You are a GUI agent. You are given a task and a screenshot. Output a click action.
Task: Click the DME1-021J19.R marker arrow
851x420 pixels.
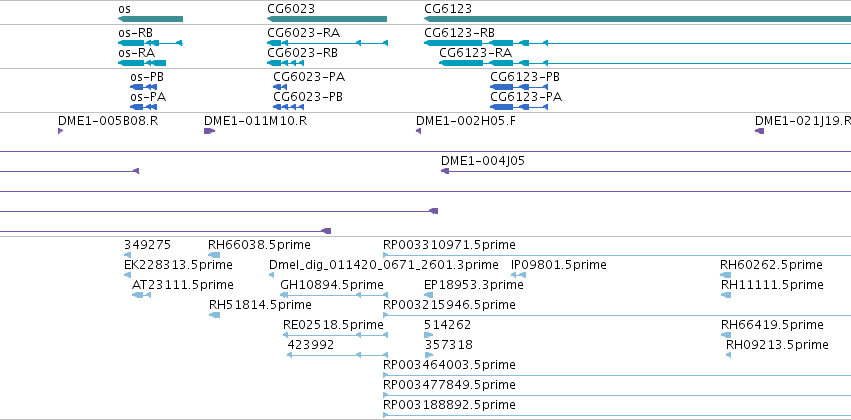(x=759, y=131)
